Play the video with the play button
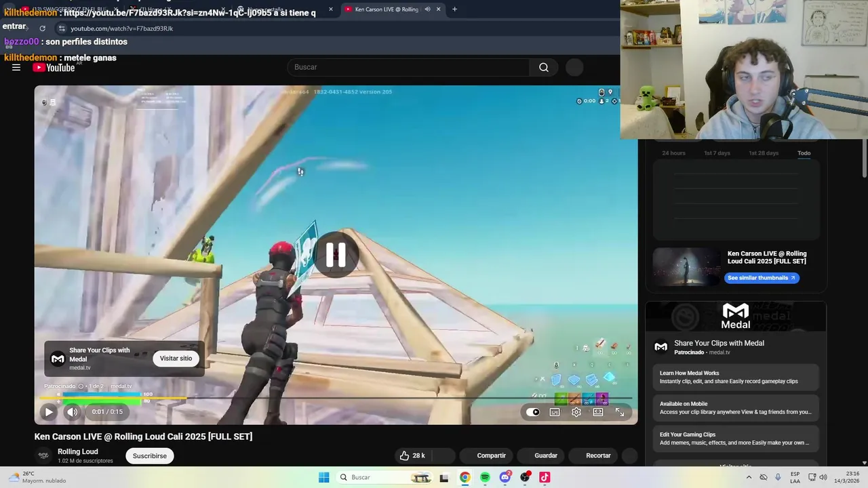 49,411
